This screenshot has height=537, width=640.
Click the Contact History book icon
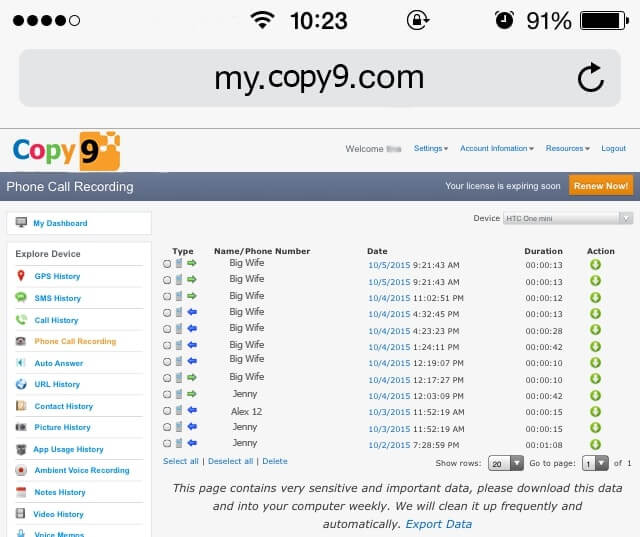pyautogui.click(x=21, y=406)
